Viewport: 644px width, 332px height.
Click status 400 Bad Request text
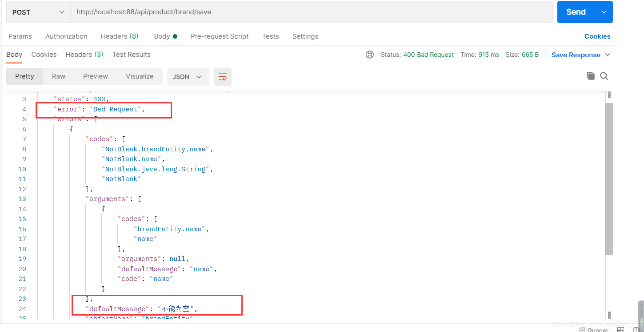tap(428, 55)
